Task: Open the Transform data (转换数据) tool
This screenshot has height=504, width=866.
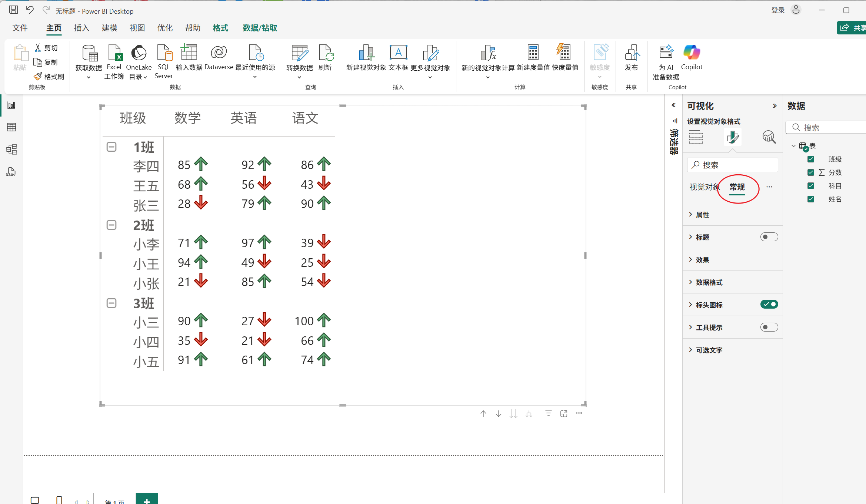Action: pyautogui.click(x=299, y=54)
